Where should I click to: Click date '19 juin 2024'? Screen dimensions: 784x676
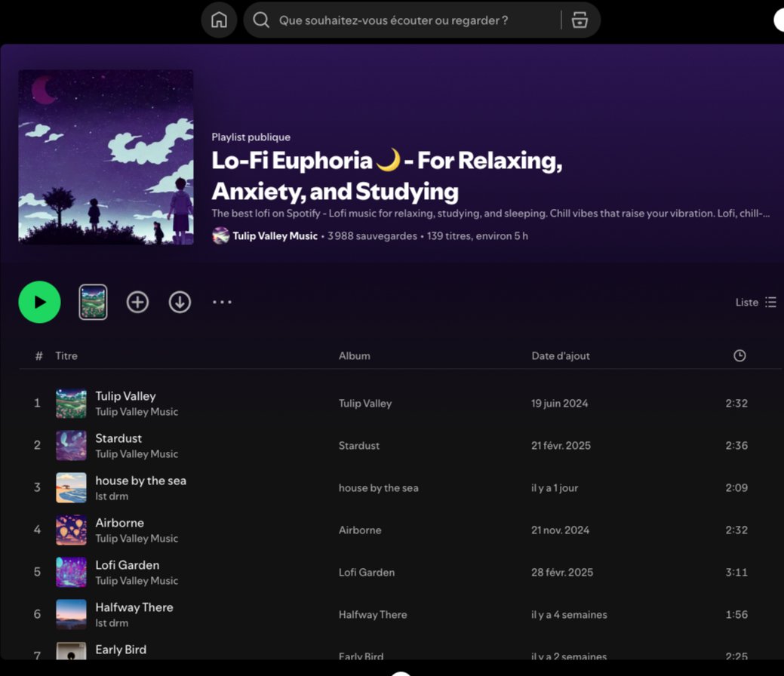[x=559, y=404]
